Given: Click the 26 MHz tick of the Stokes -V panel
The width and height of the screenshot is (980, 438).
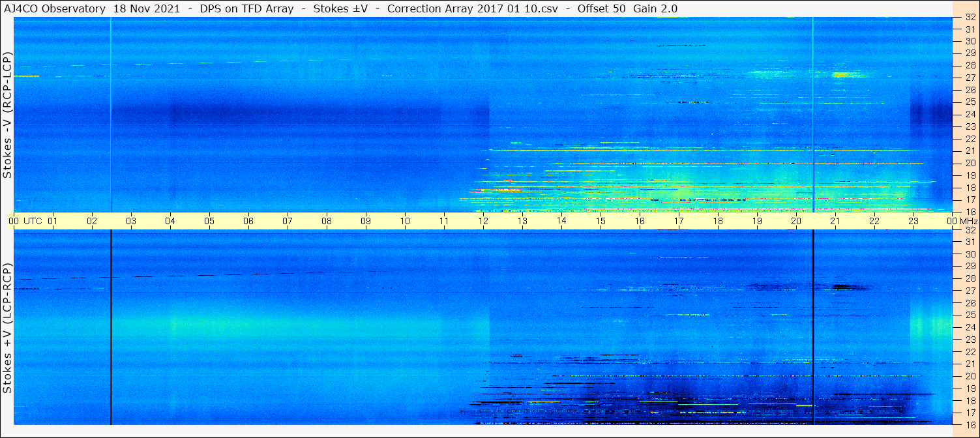Looking at the screenshot, I should pyautogui.click(x=970, y=90).
